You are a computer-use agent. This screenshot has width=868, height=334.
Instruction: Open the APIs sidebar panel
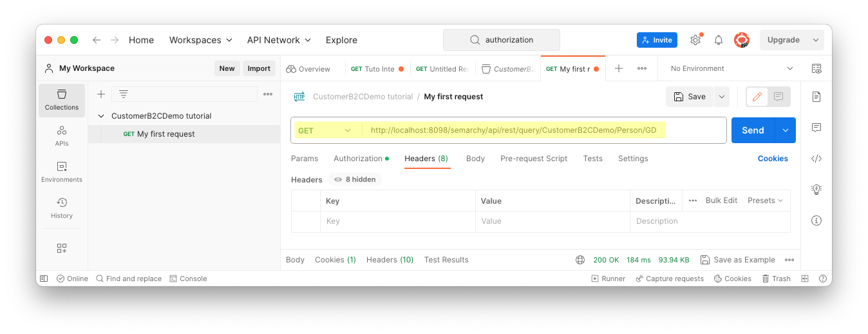tap(62, 136)
